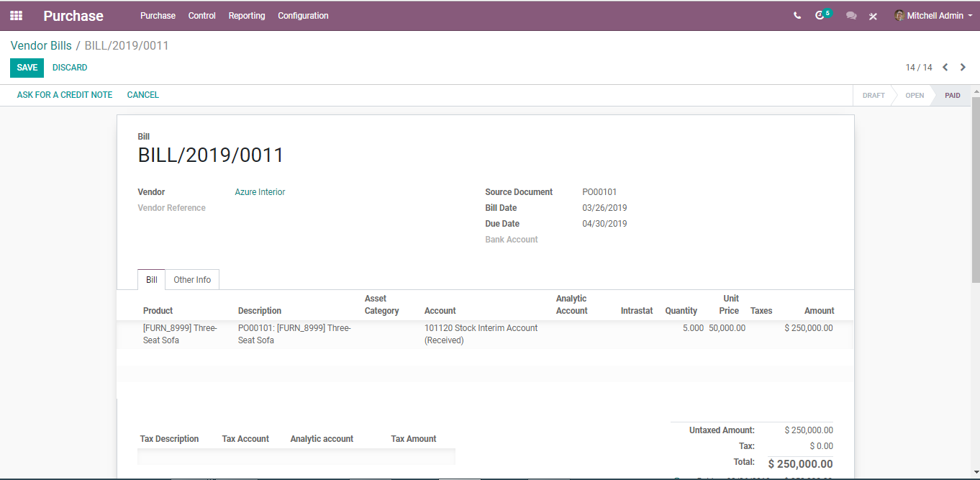Open the conversations chat icon
Image resolution: width=980 pixels, height=480 pixels.
click(851, 15)
